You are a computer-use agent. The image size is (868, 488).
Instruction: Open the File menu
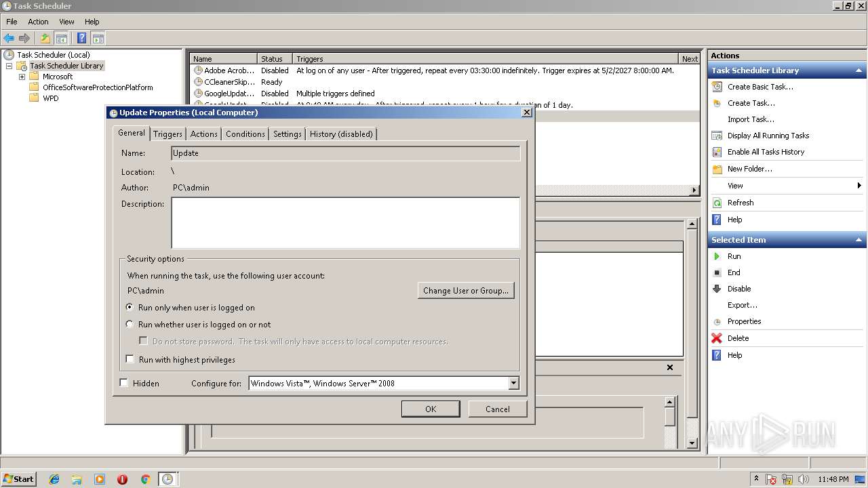tap(12, 22)
